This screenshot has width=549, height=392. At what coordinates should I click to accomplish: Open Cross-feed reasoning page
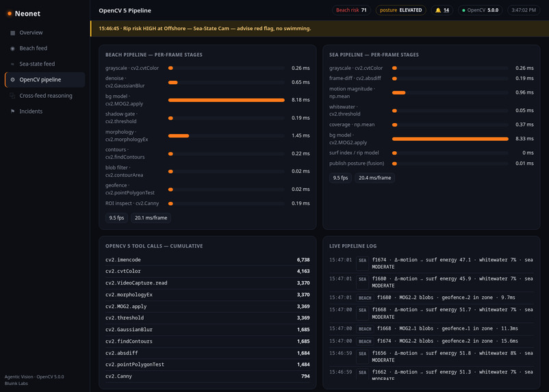(x=44, y=96)
